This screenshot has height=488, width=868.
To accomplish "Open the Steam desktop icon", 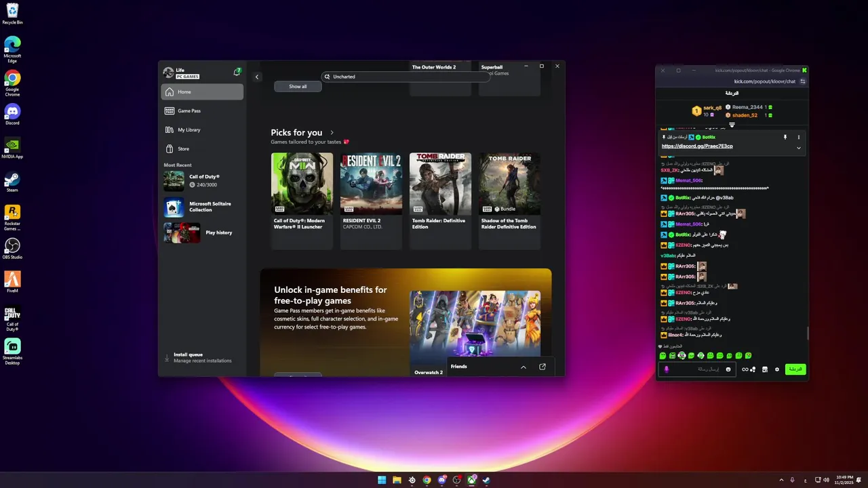I will point(12,182).
